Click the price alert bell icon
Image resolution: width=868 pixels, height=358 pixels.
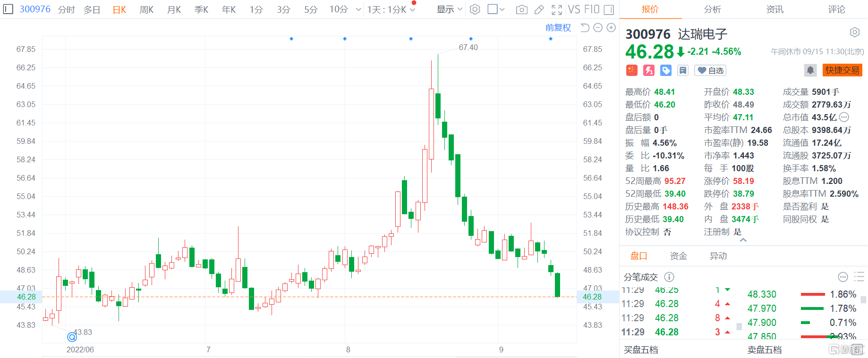(810, 70)
